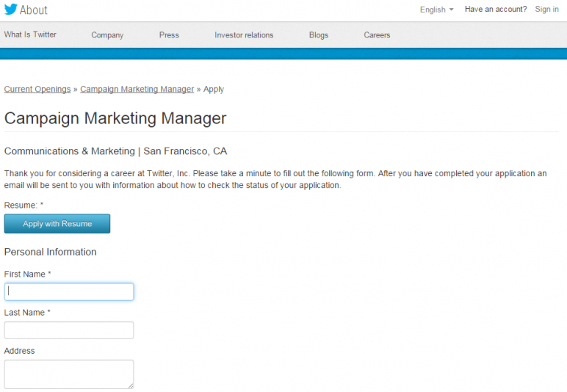Click the 'First Name *' label
The image size is (567, 392).
27,275
